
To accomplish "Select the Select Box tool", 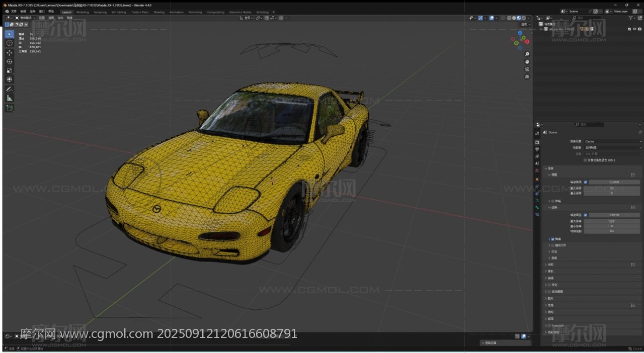I will (x=10, y=34).
